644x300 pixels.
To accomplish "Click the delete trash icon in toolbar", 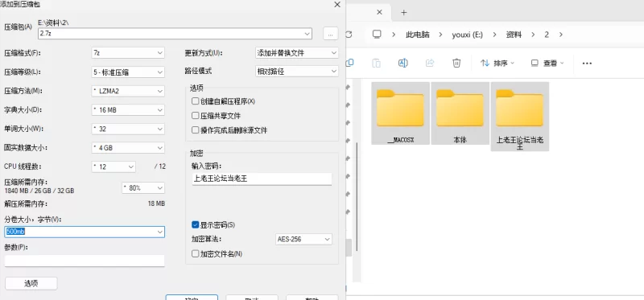I will [x=456, y=63].
